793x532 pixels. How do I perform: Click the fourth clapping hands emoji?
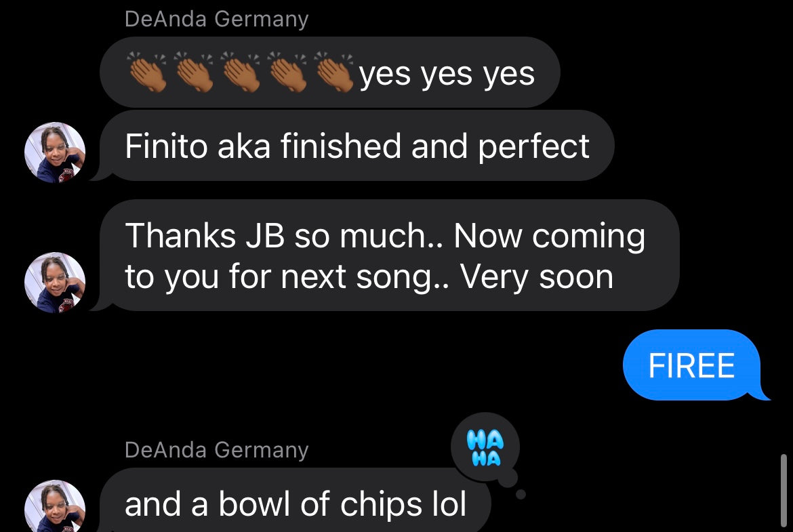tap(287, 73)
